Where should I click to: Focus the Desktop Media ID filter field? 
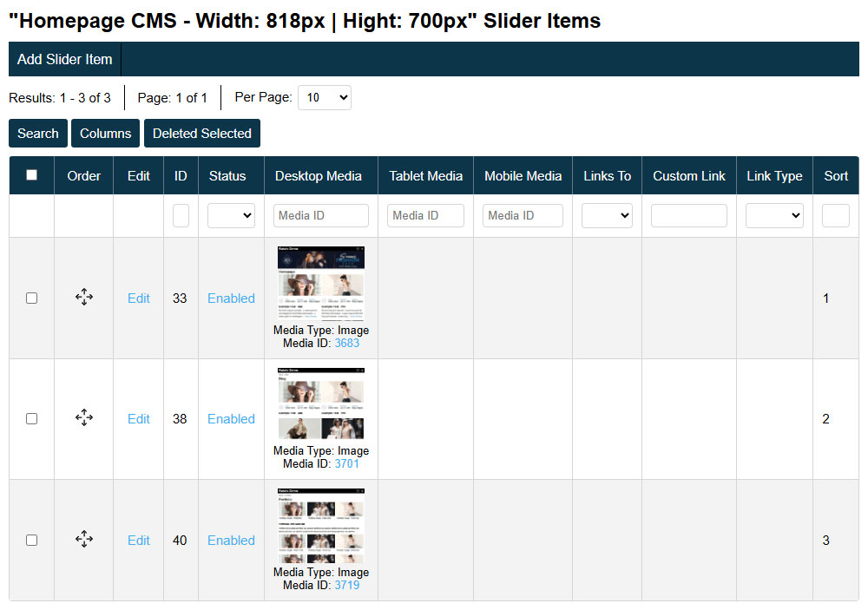[x=321, y=215]
